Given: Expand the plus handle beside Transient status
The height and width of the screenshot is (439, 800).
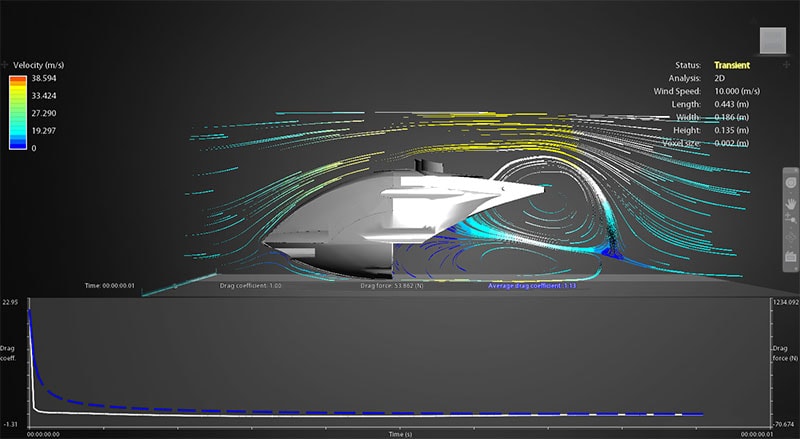Looking at the screenshot, I should click(x=786, y=65).
